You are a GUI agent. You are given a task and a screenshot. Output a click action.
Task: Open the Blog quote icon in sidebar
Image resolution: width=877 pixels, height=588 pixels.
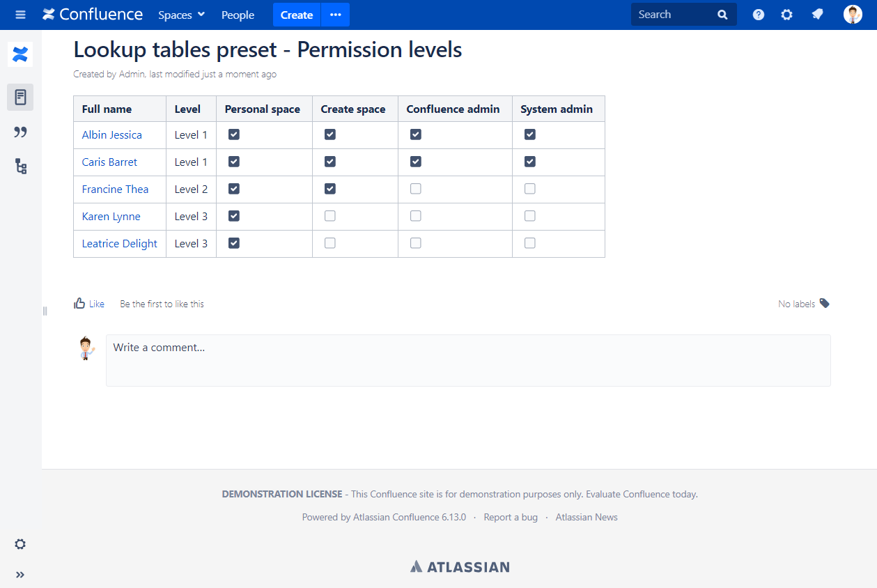click(x=20, y=132)
